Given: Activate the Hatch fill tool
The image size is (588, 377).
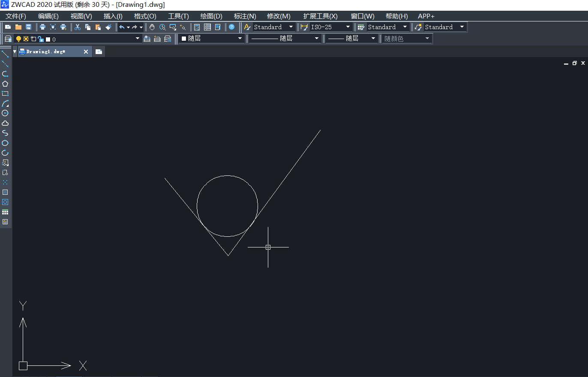Looking at the screenshot, I should (5, 192).
